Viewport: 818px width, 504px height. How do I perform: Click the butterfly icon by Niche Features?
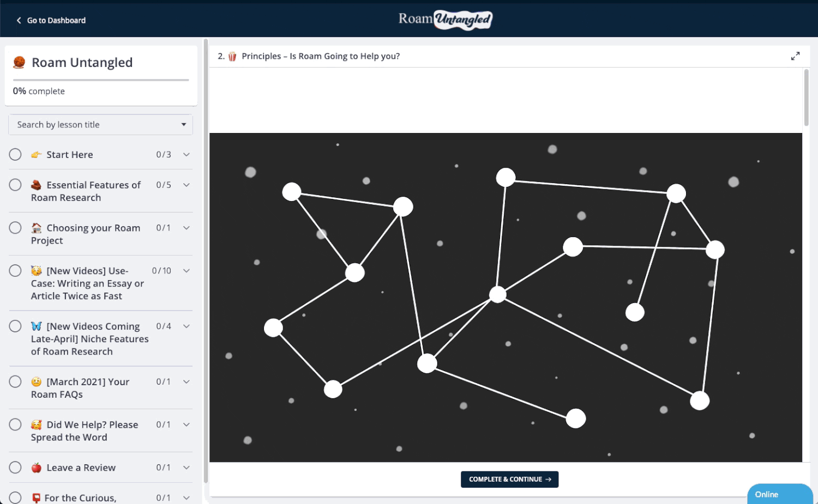(37, 326)
